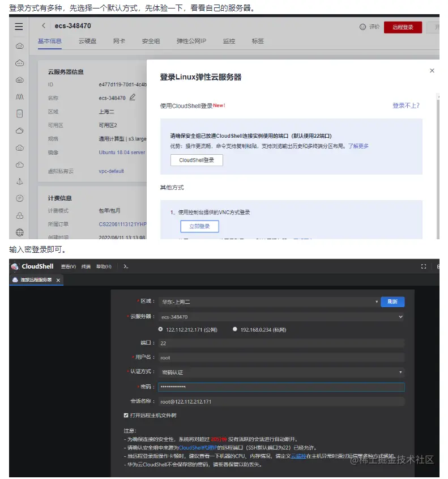Click the 区域 value 上海二

coord(106,112)
